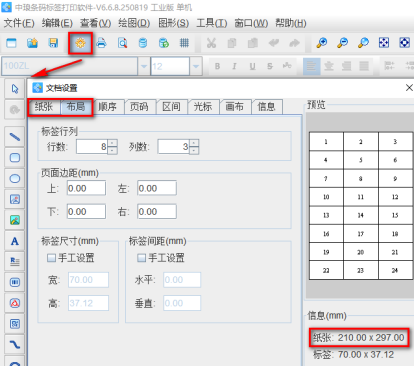Click the paste clipboard icon
Screen dimensions: 415x367
pos(253,43)
